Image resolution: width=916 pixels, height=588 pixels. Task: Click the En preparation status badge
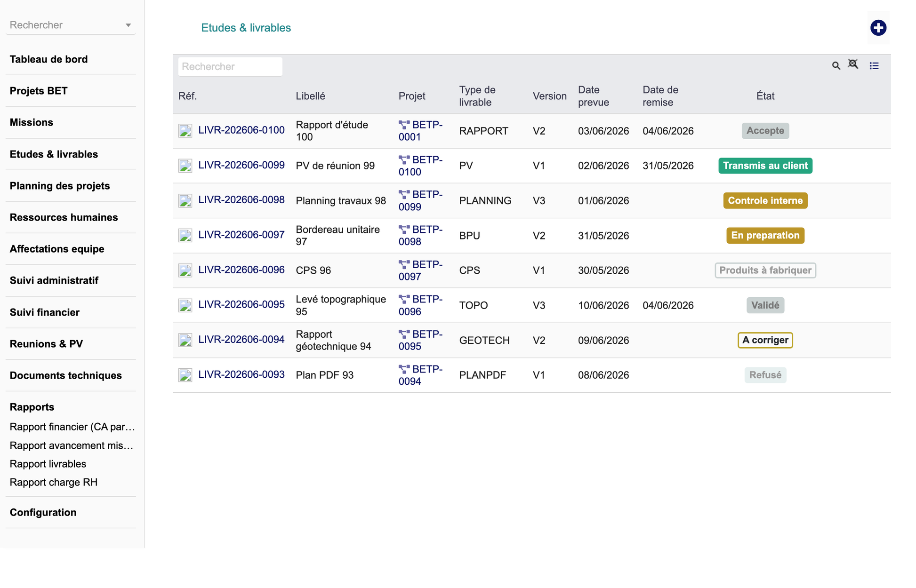click(x=765, y=235)
